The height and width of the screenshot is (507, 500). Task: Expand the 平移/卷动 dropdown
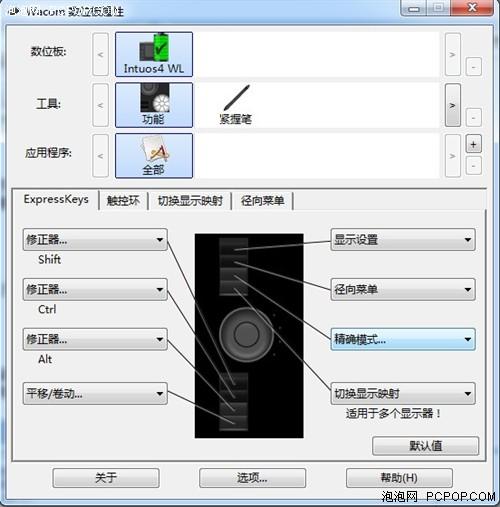tap(95, 394)
